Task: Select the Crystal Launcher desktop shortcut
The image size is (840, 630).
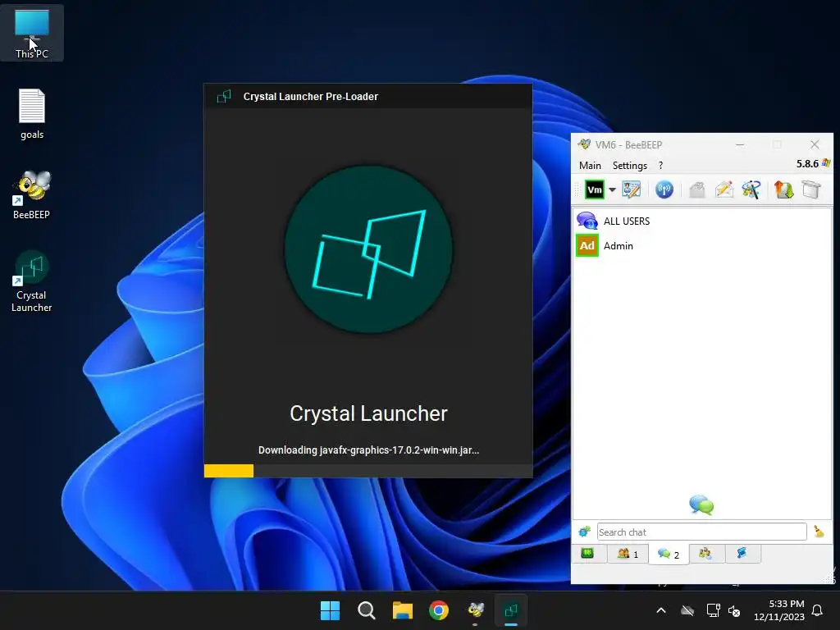Action: [x=32, y=282]
